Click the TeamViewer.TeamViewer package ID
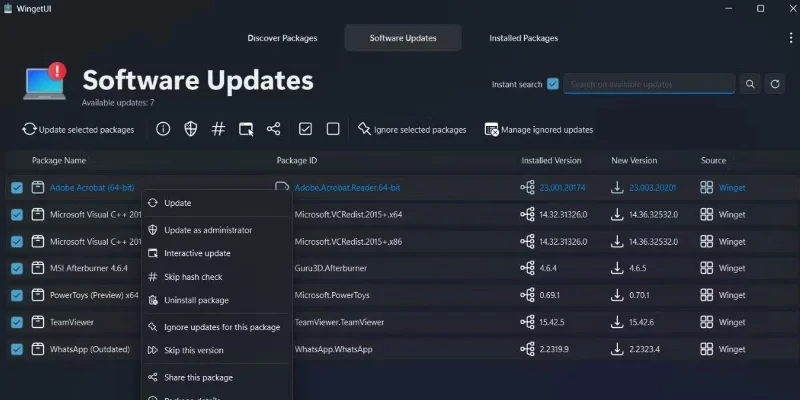The height and width of the screenshot is (400, 800). tap(339, 322)
